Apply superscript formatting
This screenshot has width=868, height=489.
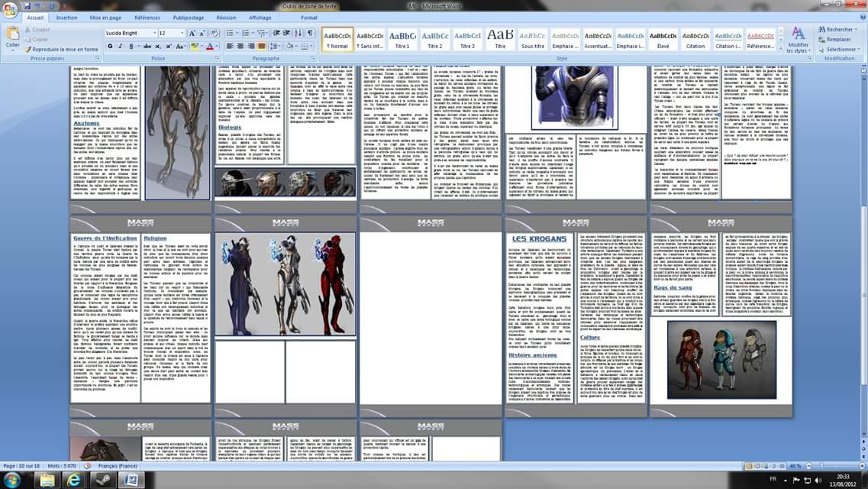point(168,47)
